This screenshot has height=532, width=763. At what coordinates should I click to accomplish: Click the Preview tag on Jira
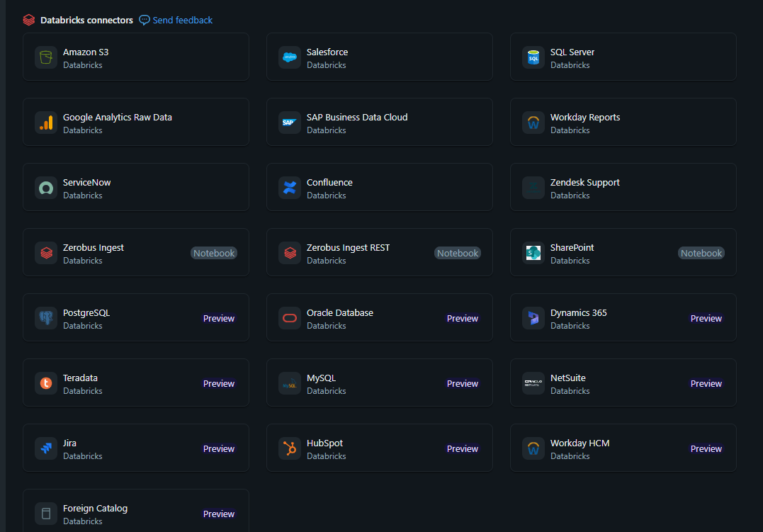pyautogui.click(x=218, y=449)
